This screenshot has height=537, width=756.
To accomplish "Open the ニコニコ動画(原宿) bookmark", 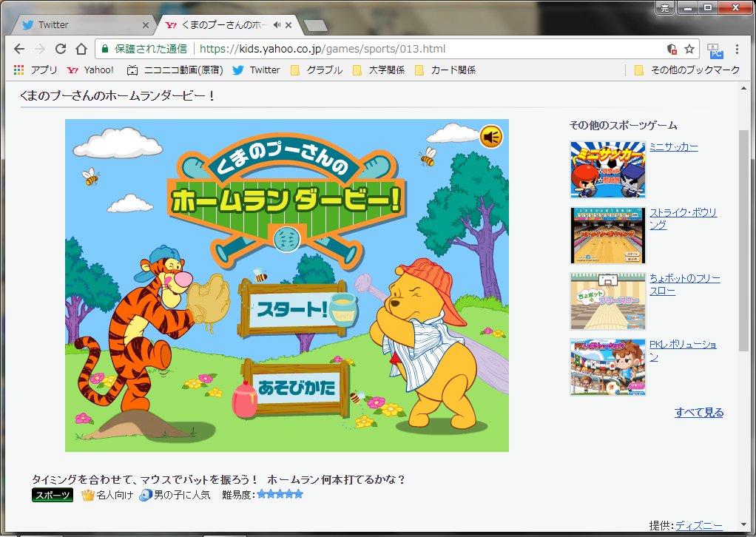I will click(175, 70).
